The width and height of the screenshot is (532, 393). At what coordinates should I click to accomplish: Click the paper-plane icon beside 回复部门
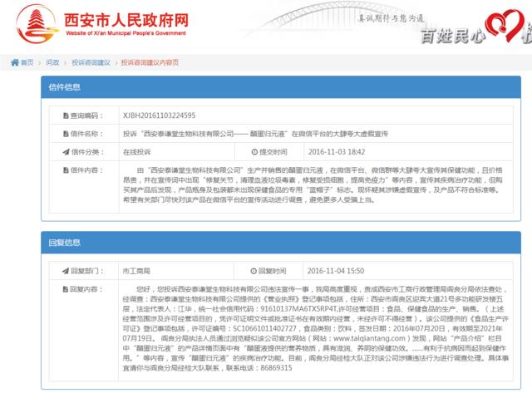pos(66,271)
